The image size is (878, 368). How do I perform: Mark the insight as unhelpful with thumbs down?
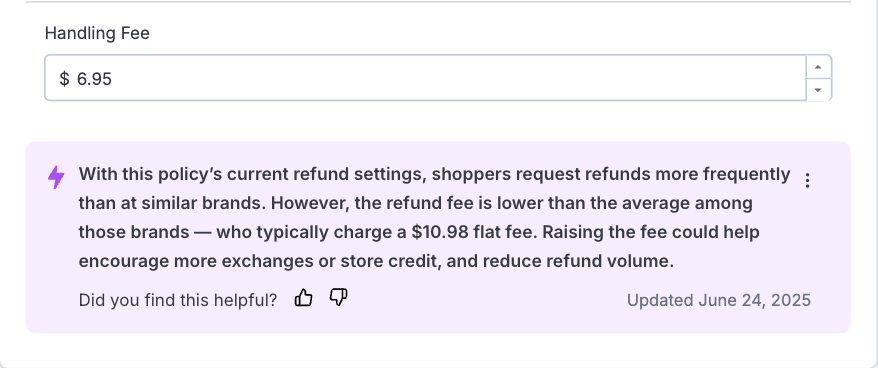tap(338, 298)
